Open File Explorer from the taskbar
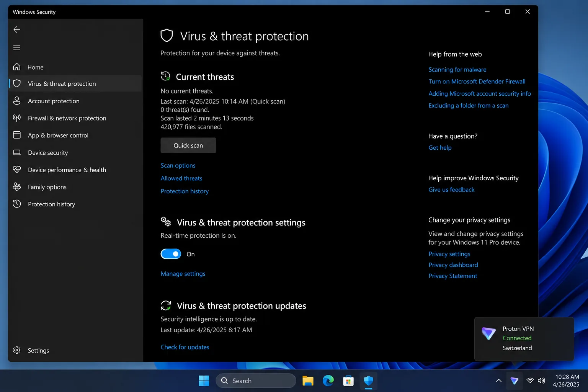 pos(308,381)
